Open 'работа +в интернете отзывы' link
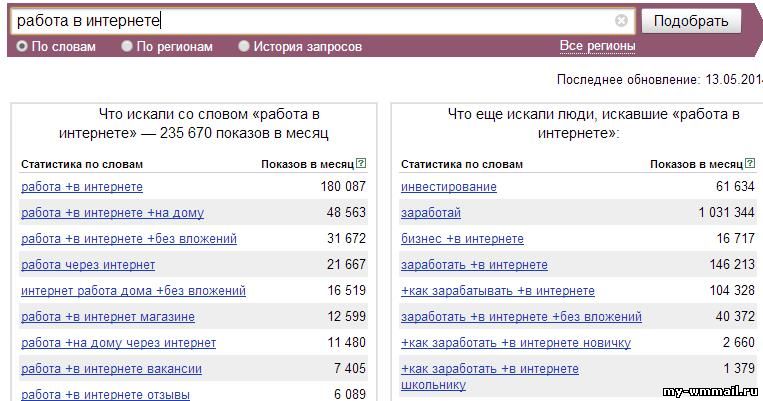763x401 pixels. click(x=106, y=395)
